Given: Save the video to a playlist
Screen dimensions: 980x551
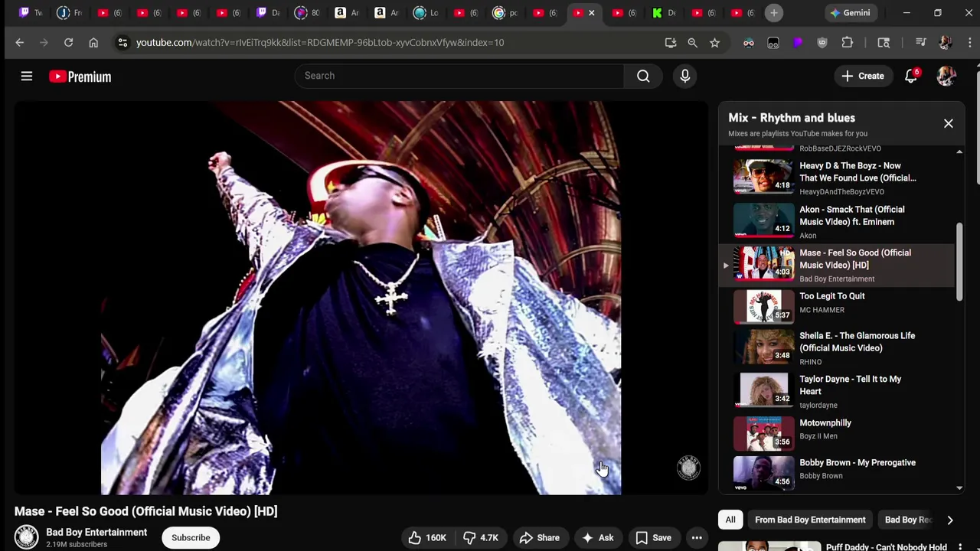Looking at the screenshot, I should click(x=653, y=537).
